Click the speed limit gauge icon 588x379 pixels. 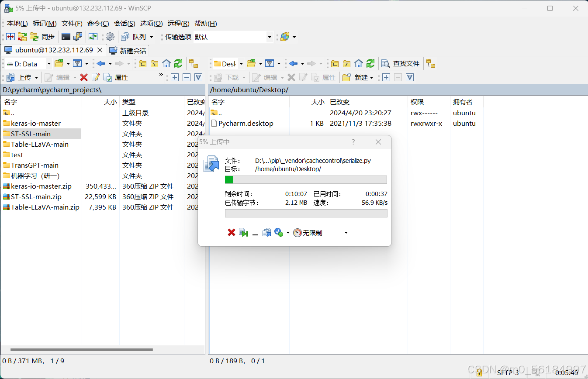point(297,233)
